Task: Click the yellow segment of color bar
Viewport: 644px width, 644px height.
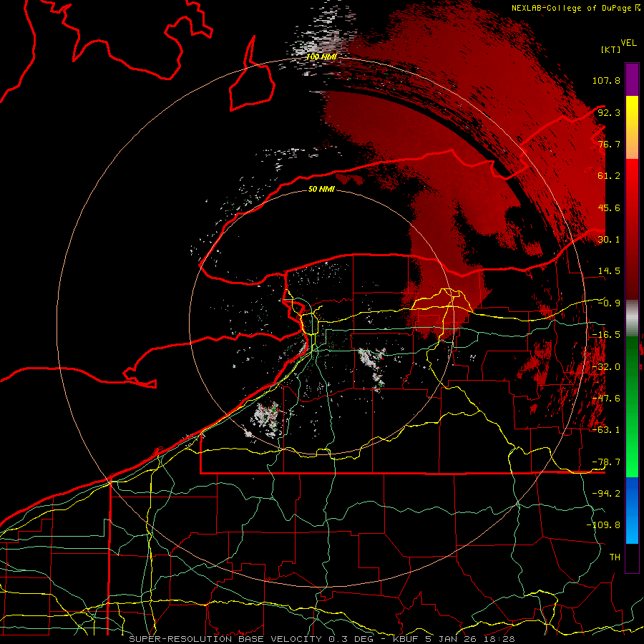Action: pyautogui.click(x=632, y=127)
